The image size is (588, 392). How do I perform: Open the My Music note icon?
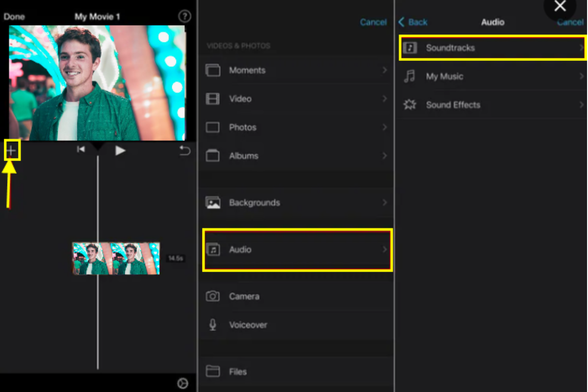(x=410, y=76)
